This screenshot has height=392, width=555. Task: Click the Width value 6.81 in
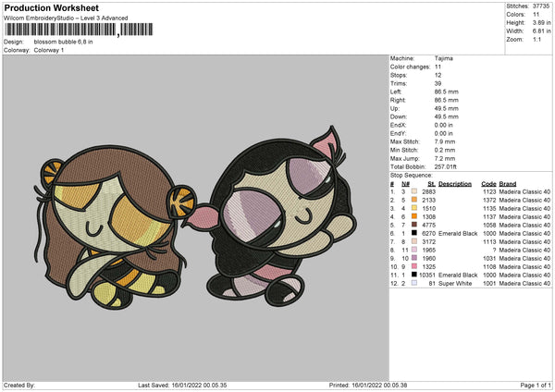[542, 31]
